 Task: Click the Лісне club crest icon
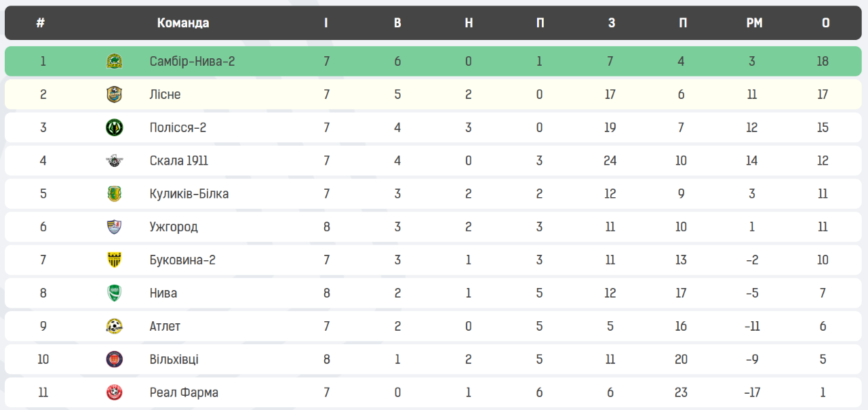(x=114, y=95)
